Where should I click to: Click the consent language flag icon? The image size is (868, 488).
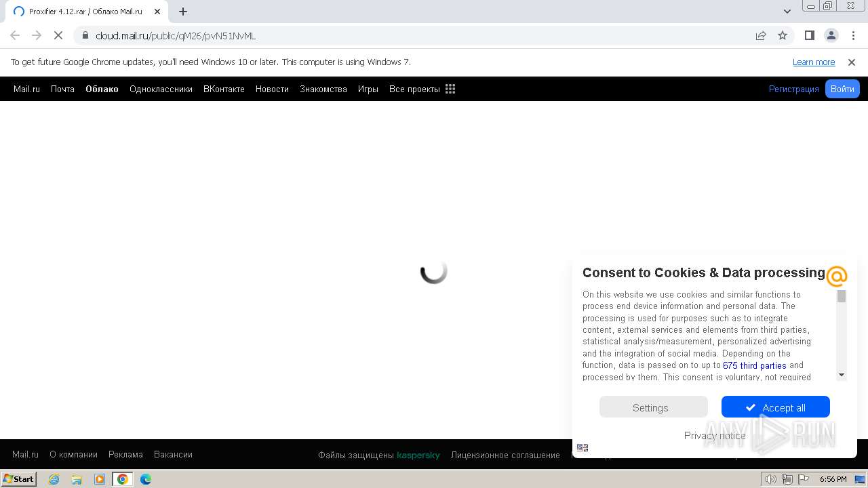pyautogui.click(x=583, y=447)
